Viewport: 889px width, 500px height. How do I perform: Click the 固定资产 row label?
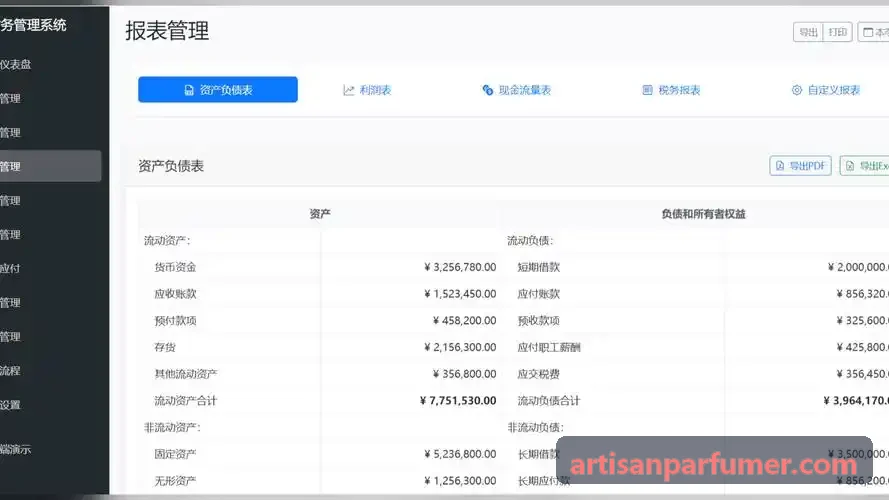click(175, 454)
